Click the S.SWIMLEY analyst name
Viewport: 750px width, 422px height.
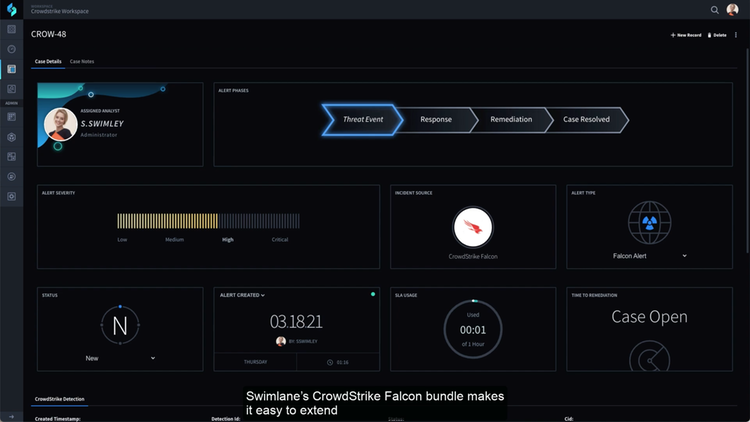(x=102, y=123)
